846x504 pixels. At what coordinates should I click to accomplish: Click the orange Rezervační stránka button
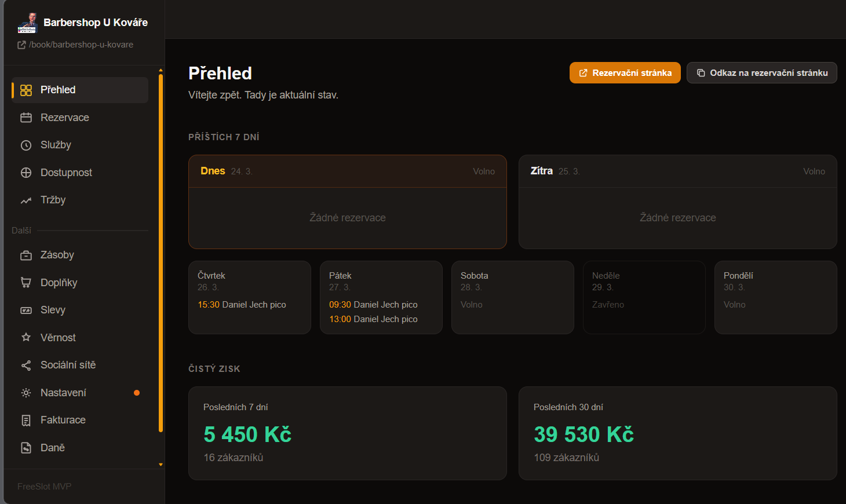625,73
